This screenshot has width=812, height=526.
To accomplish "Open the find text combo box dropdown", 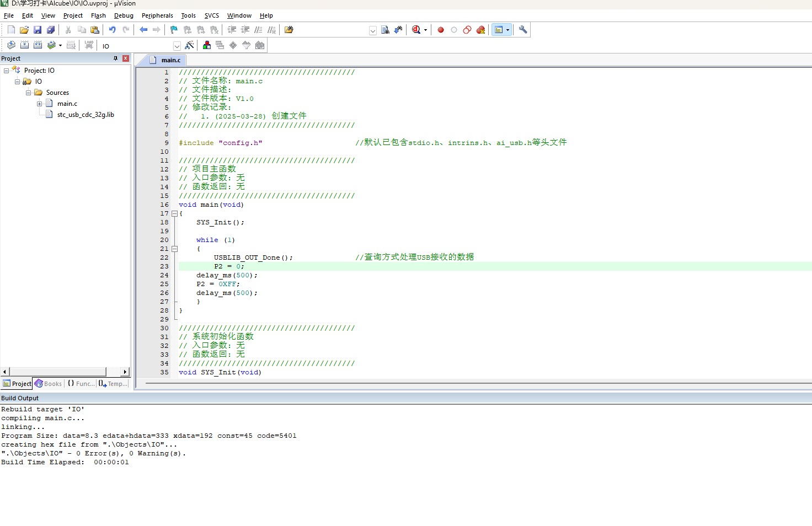I will (x=373, y=30).
